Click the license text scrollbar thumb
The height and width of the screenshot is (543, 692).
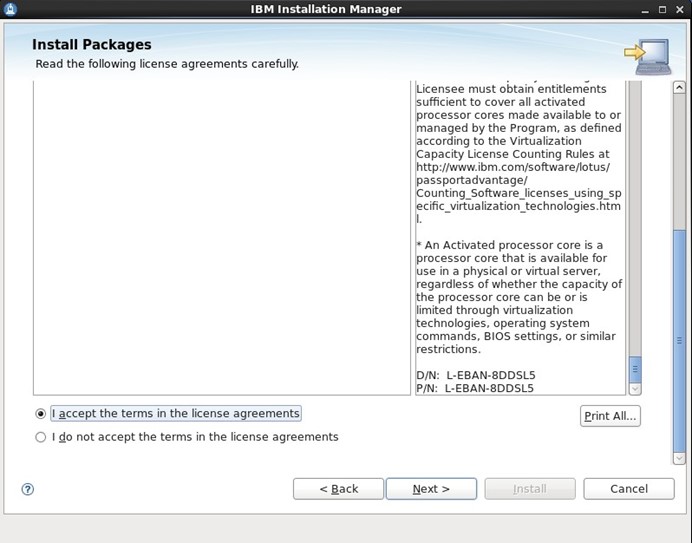635,367
